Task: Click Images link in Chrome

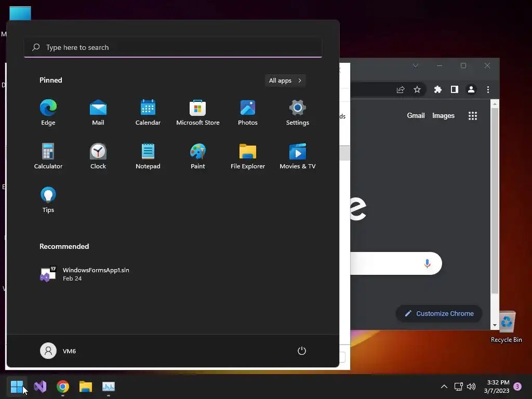Action: [x=443, y=116]
